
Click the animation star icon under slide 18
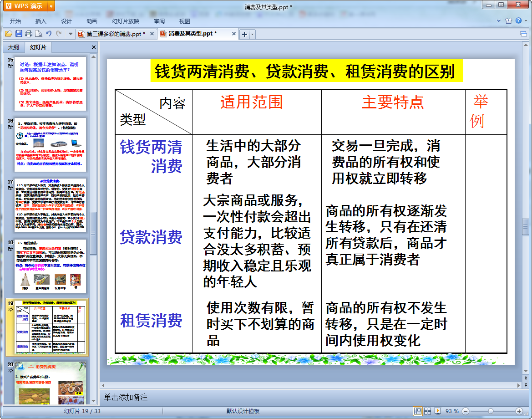[x=10, y=249]
